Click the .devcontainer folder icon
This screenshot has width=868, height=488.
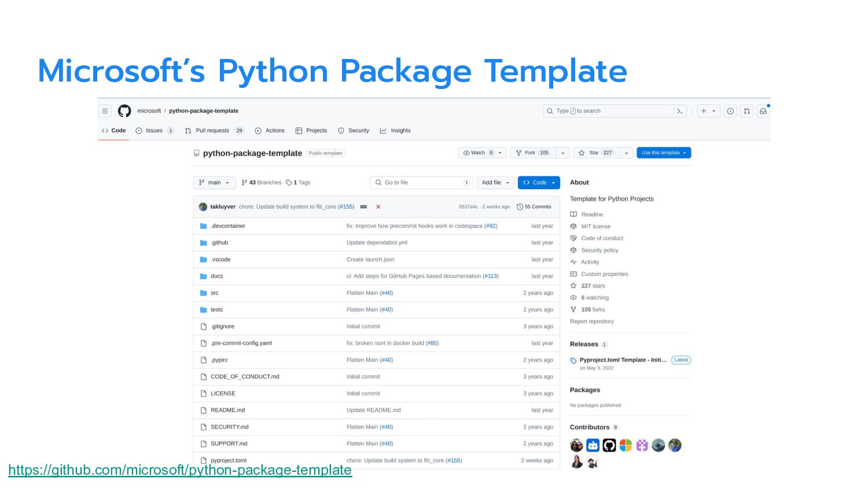pos(203,226)
